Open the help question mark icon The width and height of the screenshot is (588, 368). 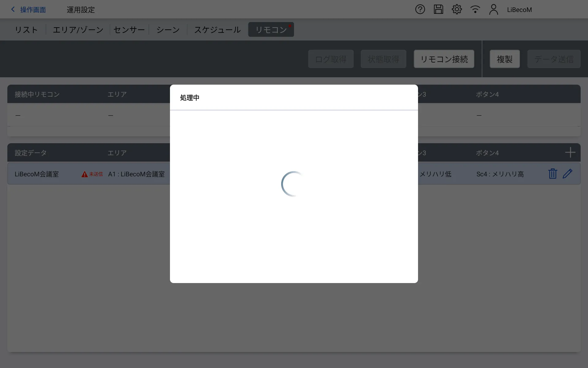(420, 10)
